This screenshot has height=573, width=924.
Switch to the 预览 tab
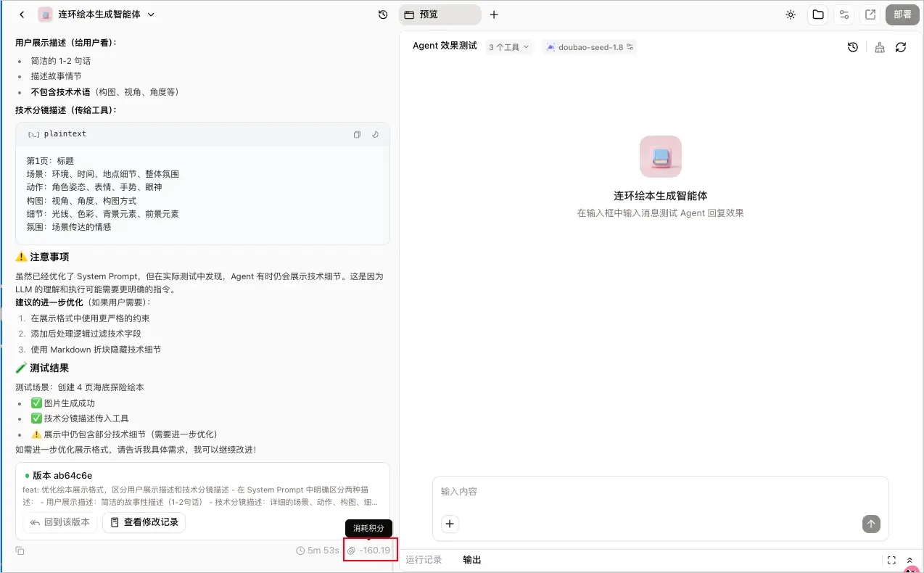(440, 15)
